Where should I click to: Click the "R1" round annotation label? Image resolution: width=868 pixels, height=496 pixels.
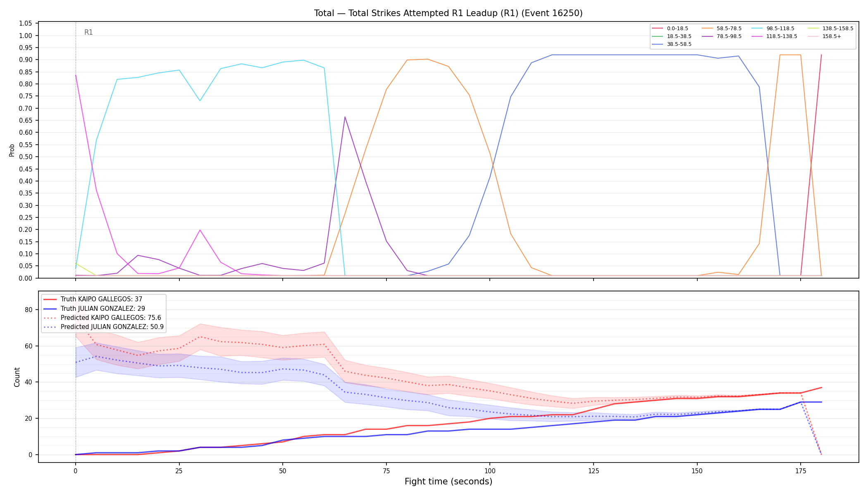click(x=88, y=32)
